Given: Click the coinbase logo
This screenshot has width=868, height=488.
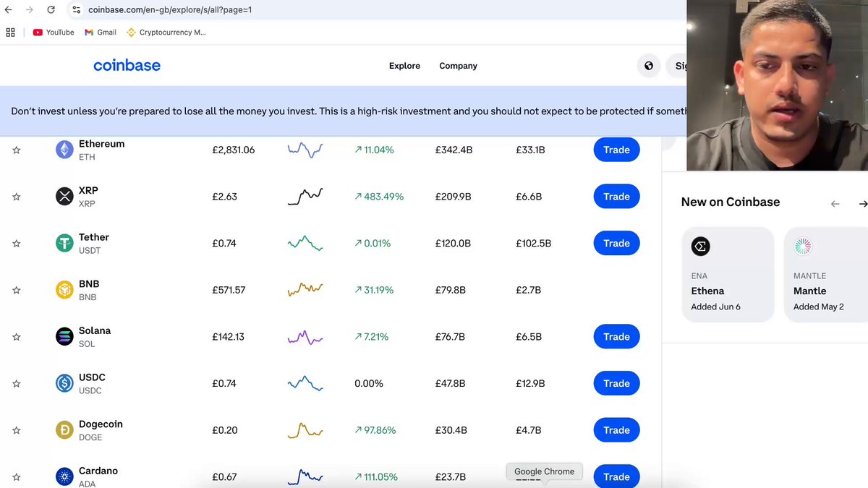Looking at the screenshot, I should click(127, 66).
